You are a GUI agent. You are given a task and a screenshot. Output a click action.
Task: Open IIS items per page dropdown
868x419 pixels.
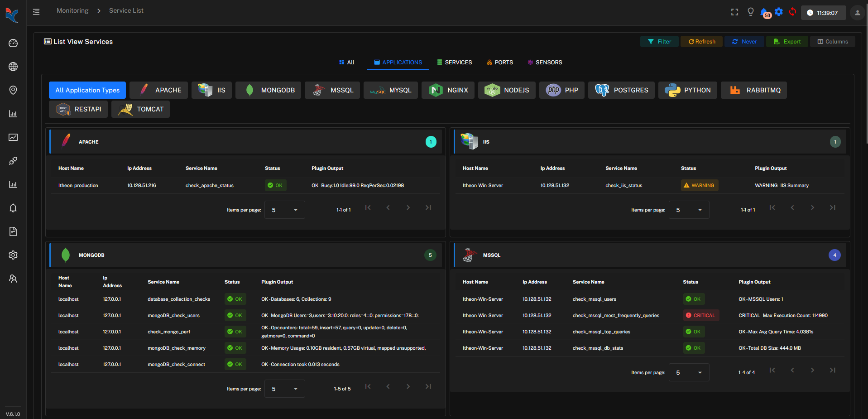coord(689,210)
